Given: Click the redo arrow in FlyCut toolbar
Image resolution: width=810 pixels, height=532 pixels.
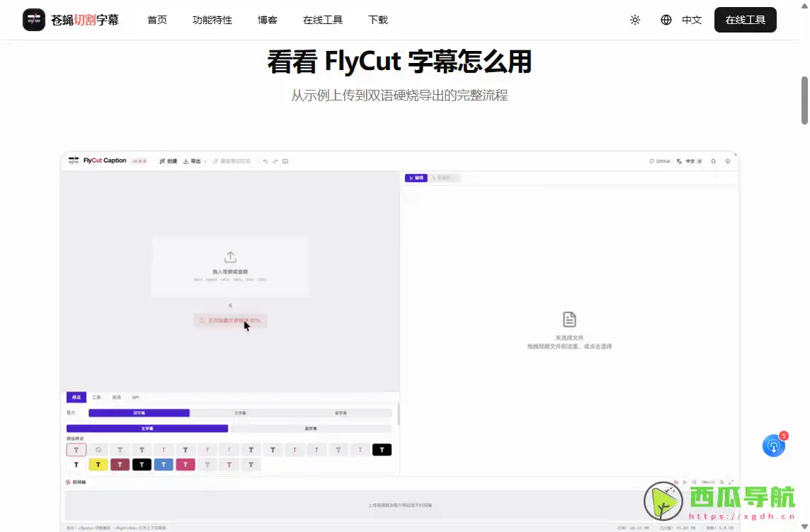Looking at the screenshot, I should coord(275,161).
